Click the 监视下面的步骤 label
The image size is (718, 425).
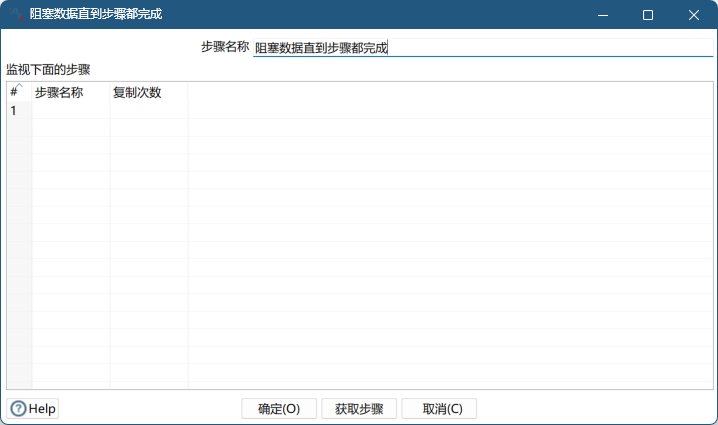[x=48, y=69]
